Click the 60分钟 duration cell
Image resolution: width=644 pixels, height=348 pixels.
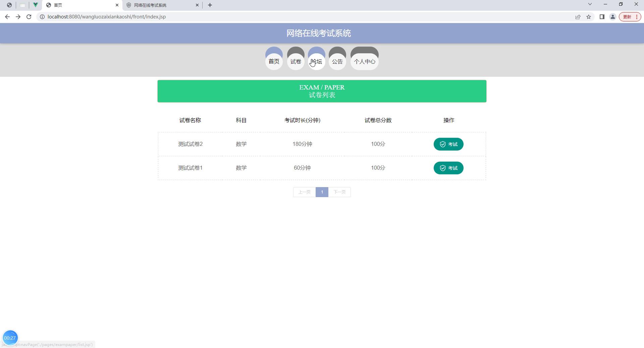302,168
